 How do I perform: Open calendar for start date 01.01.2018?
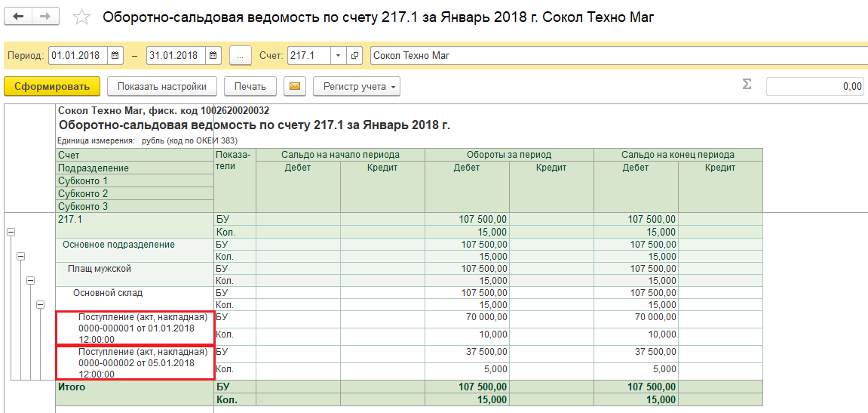[115, 55]
